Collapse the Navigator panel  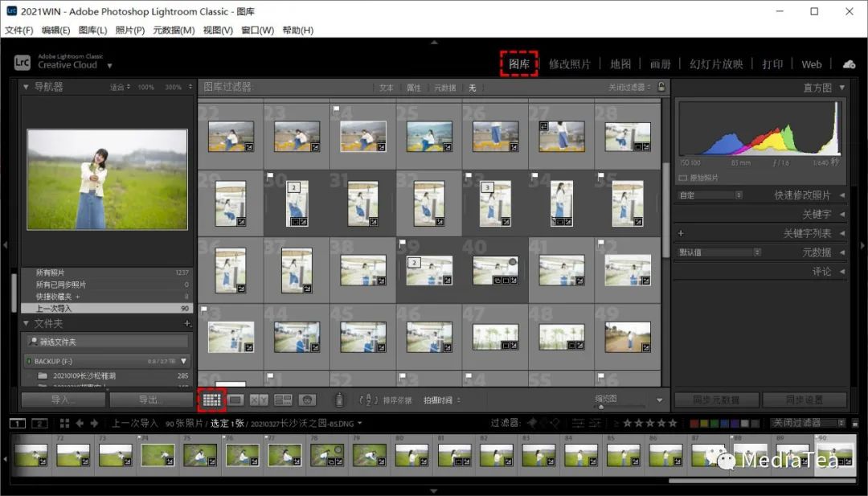click(x=26, y=87)
